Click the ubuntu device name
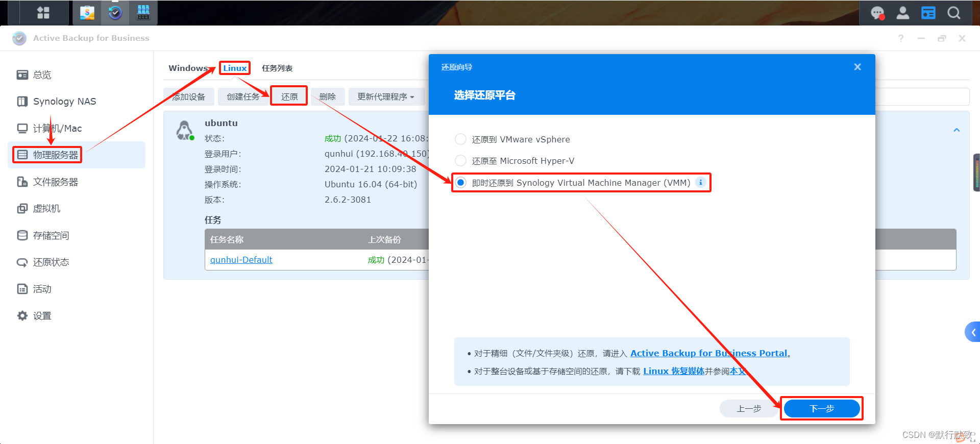 coord(221,123)
